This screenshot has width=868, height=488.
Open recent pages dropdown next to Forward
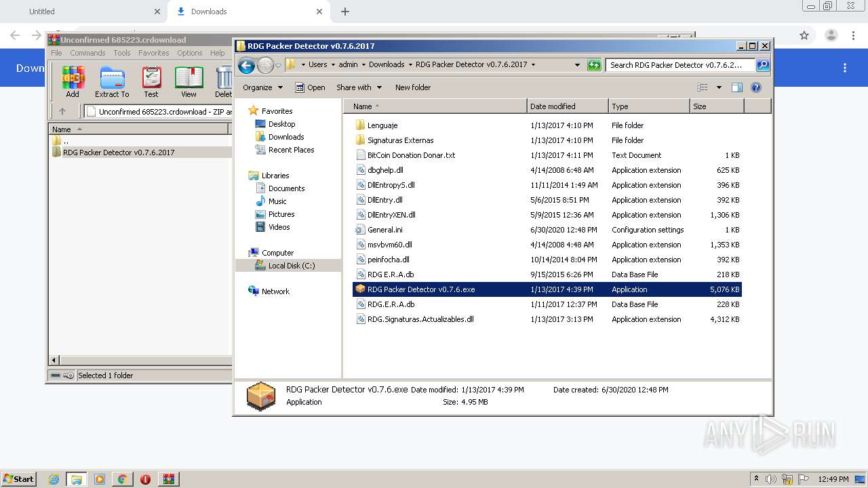[278, 66]
